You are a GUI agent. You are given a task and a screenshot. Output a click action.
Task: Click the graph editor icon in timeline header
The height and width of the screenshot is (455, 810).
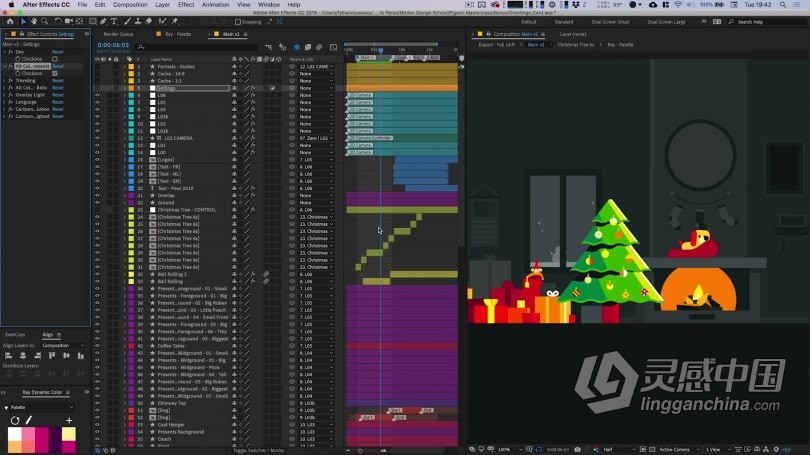333,48
